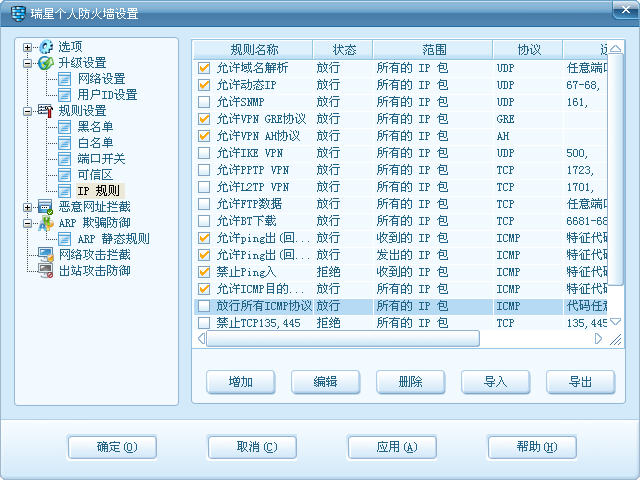This screenshot has height=480, width=640.
Task: Sort by the 规则名称 column header
Action: point(253,50)
